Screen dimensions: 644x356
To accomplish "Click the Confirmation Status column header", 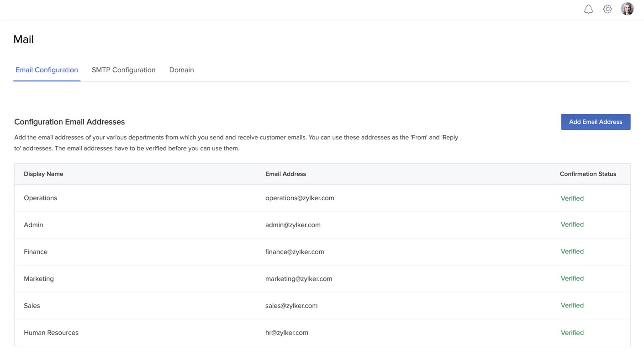I will coord(588,174).
